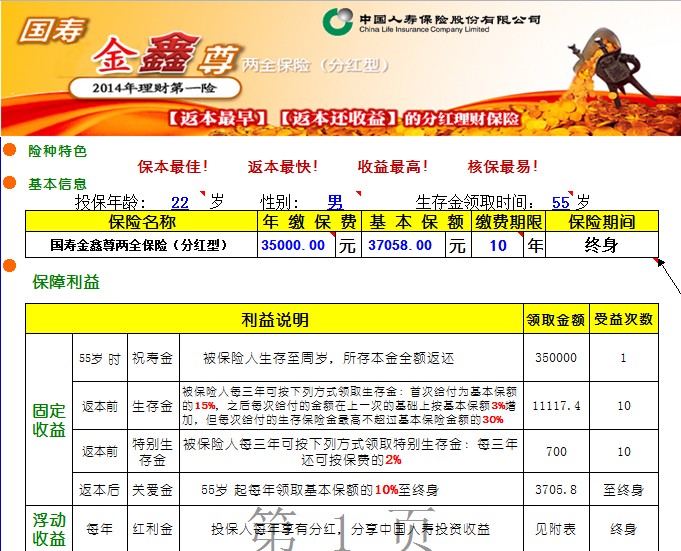Click the 祝寿金 benefit name cell
This screenshot has height=551, width=681.
pyautogui.click(x=153, y=358)
